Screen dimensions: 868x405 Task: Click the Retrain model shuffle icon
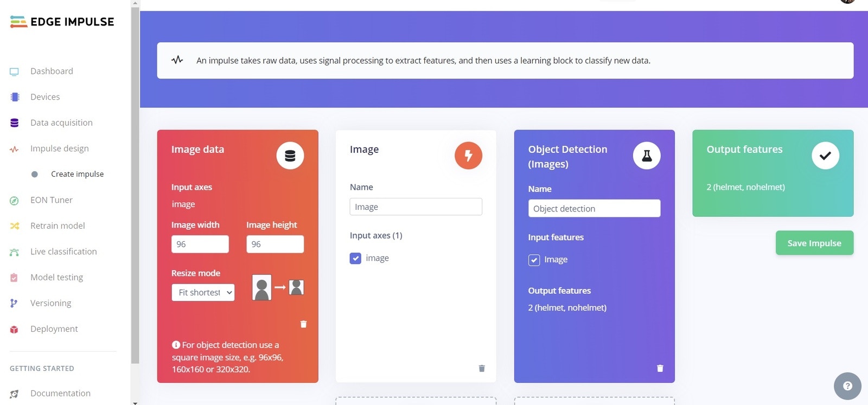pos(15,226)
